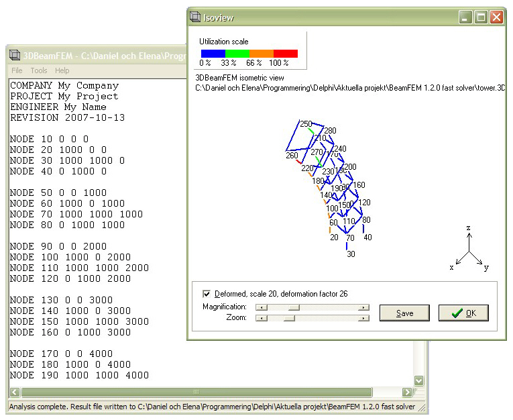Click the horizontal scrollbar left arrow

(15, 392)
